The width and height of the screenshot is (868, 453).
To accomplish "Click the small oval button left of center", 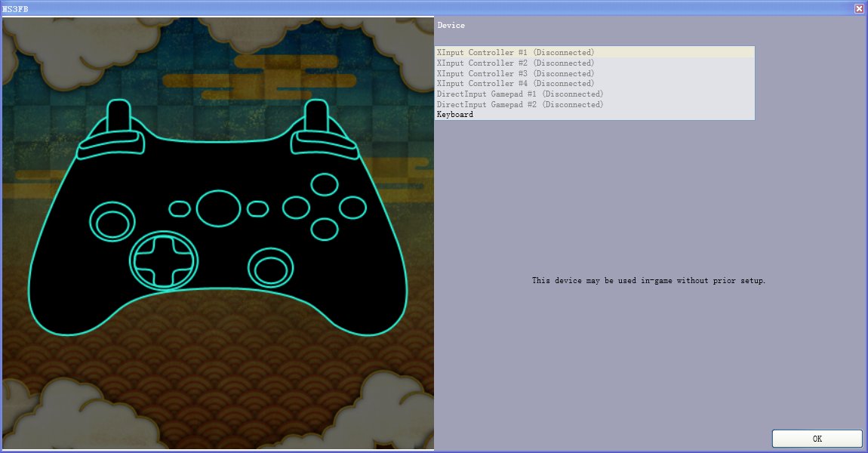I will coord(180,208).
